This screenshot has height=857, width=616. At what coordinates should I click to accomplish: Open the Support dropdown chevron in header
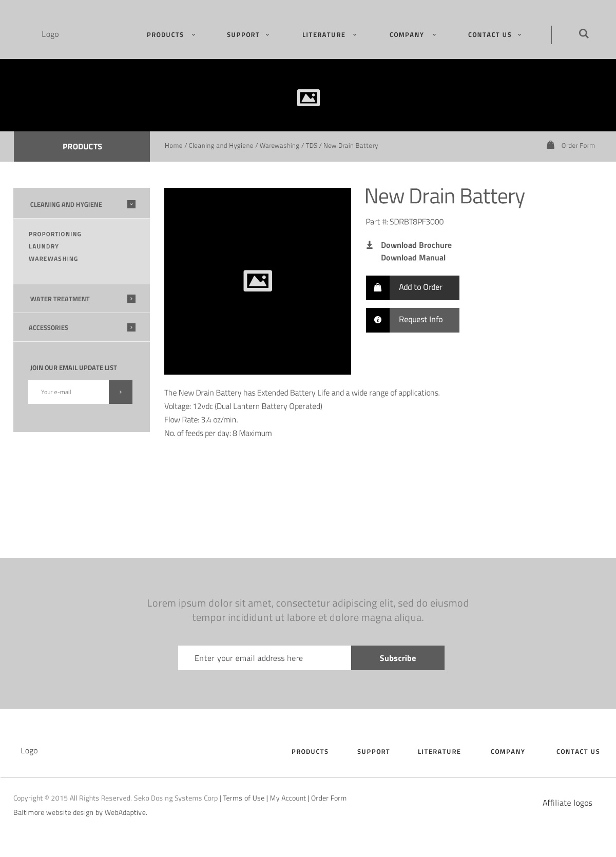[x=268, y=35]
